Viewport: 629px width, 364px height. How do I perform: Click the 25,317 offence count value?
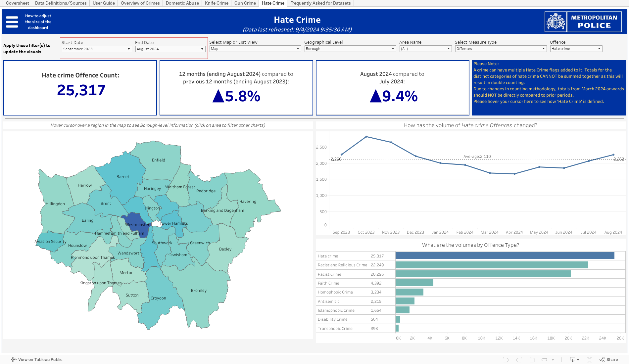pyautogui.click(x=81, y=90)
